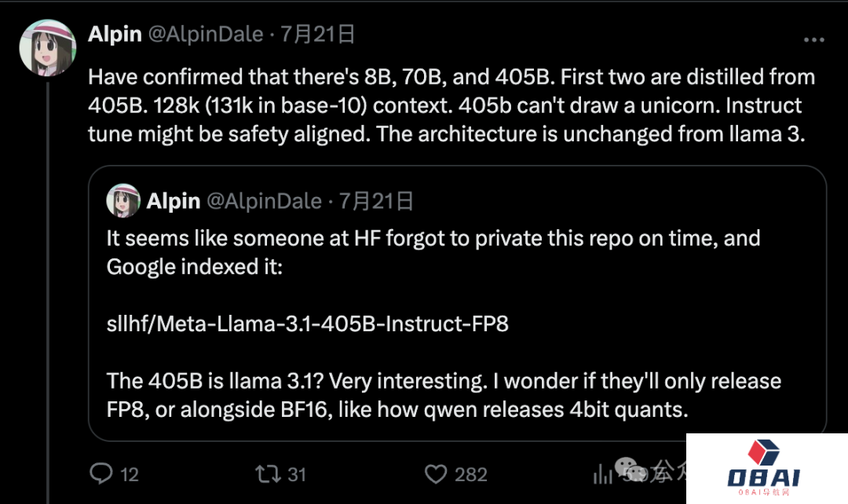Click the reply count 12
The width and height of the screenshot is (848, 504).
[x=129, y=474]
